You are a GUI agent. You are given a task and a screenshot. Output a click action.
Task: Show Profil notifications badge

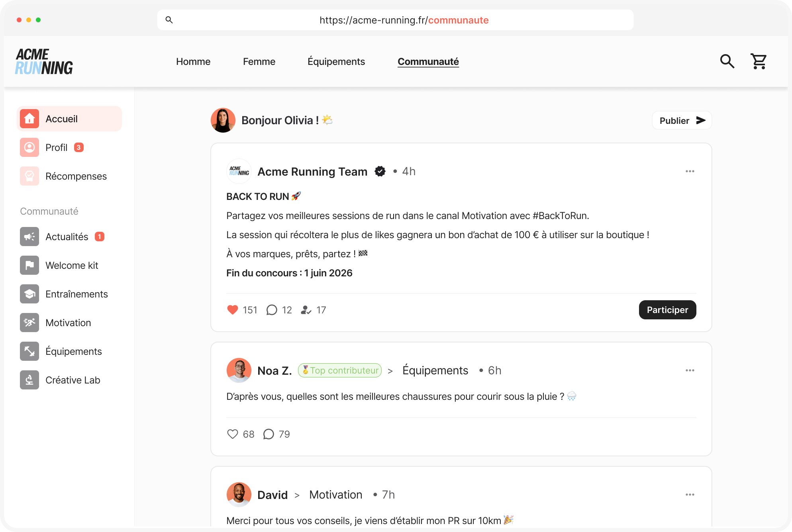[78, 147]
